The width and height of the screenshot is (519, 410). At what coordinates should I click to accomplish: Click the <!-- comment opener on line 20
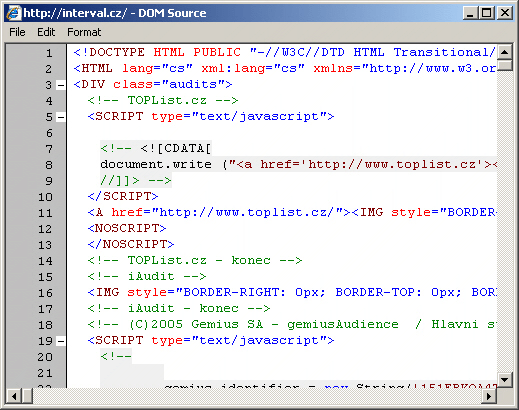coord(116,356)
